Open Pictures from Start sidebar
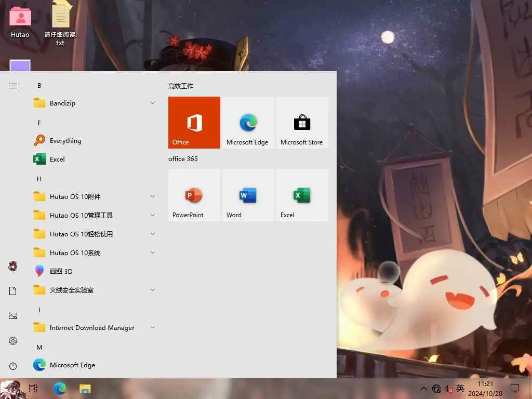This screenshot has height=399, width=532. click(13, 316)
